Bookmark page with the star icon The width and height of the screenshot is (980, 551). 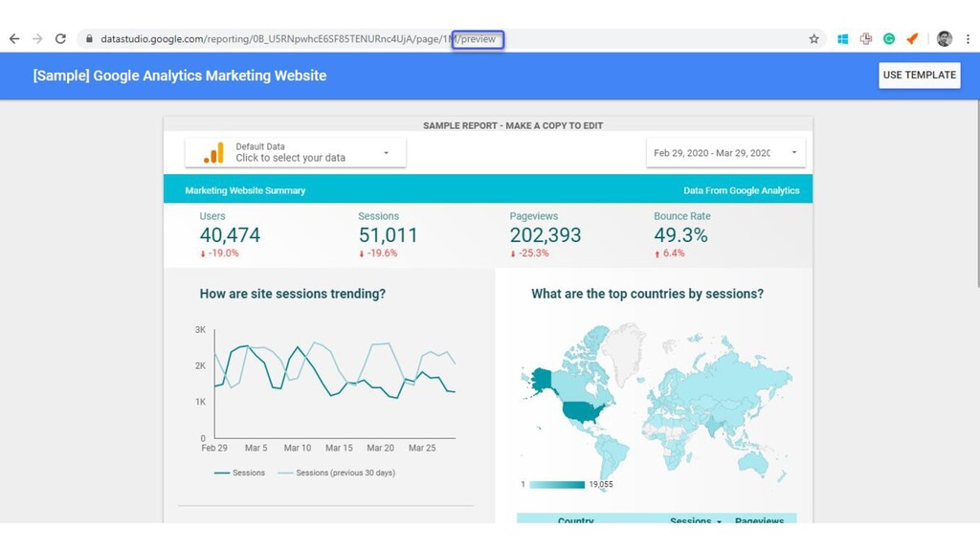[813, 38]
